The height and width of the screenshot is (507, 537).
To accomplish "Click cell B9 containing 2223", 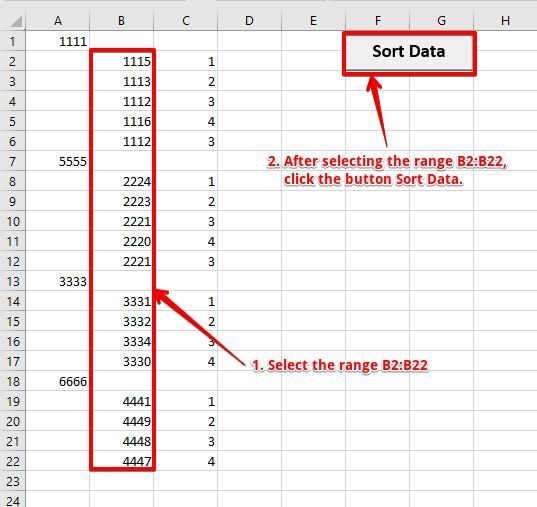I will point(122,201).
